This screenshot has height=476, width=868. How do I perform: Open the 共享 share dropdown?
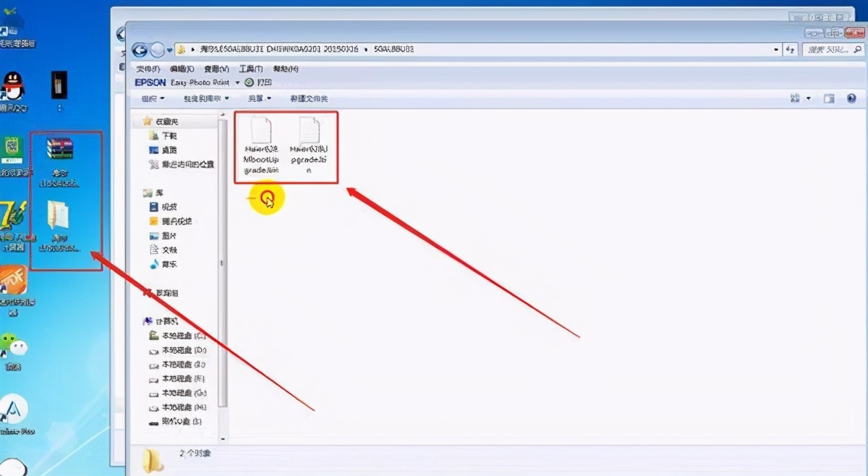coord(259,98)
